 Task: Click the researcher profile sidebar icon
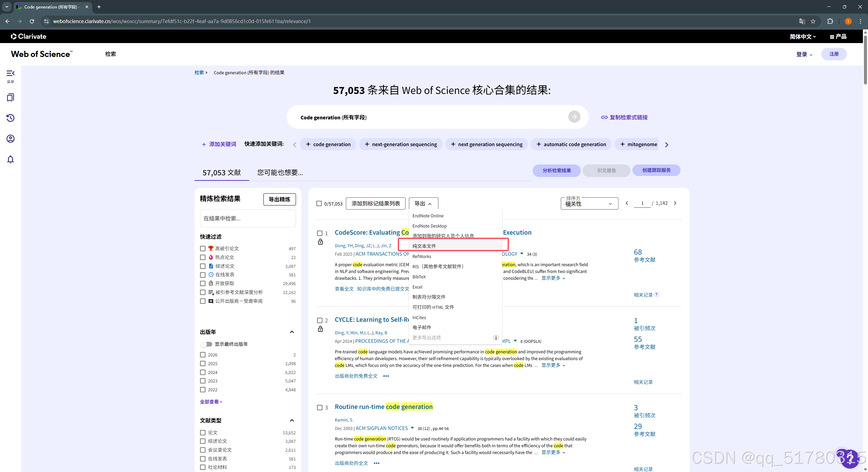11,139
